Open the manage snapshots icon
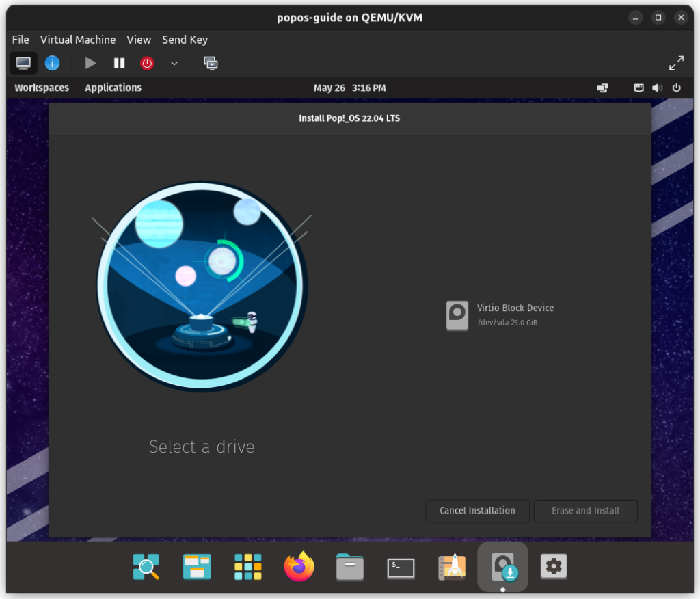Image resolution: width=700 pixels, height=599 pixels. click(211, 63)
